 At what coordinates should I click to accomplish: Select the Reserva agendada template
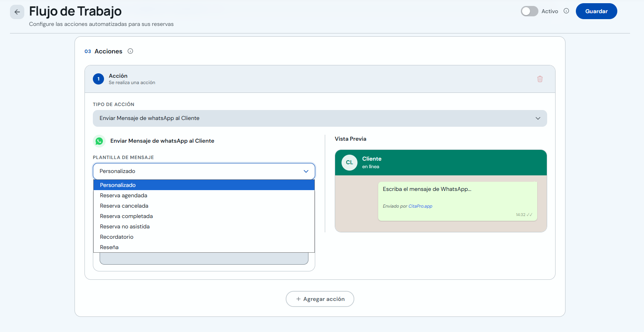(204, 195)
